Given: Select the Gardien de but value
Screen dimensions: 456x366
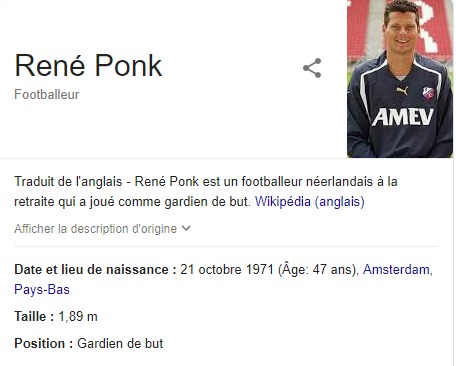Looking at the screenshot, I should click(120, 343).
